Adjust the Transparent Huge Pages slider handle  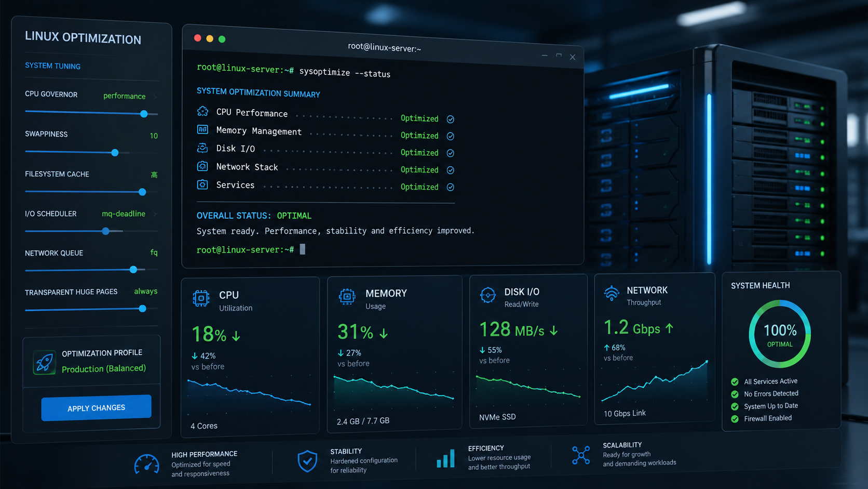142,309
